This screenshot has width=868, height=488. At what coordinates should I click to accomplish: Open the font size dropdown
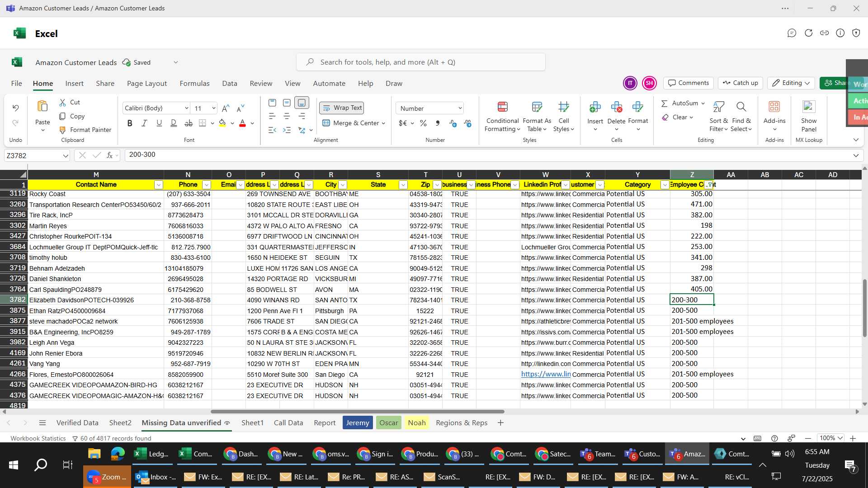tap(213, 108)
